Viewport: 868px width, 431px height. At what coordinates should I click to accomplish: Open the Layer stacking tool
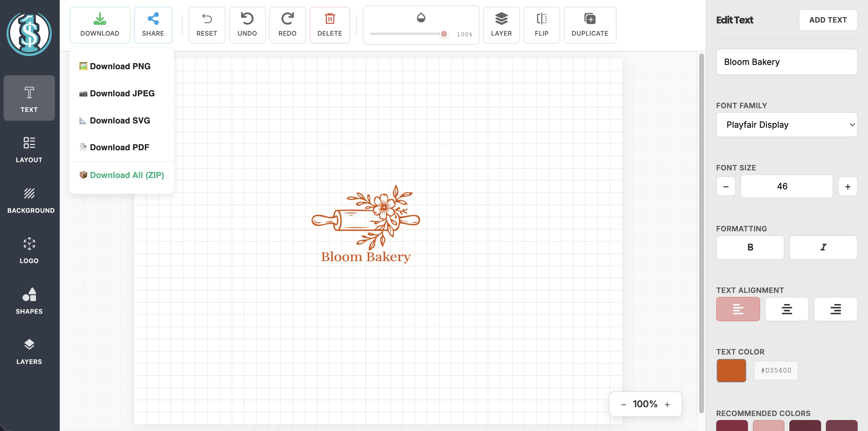(501, 25)
